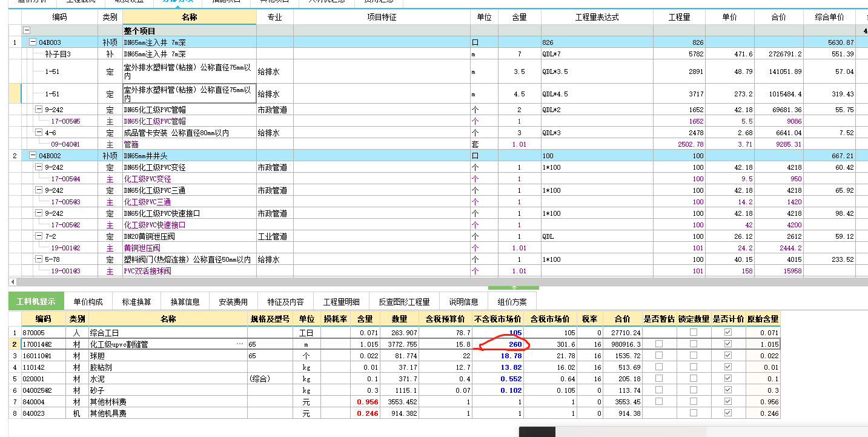868x437 pixels.
Task: Toggle 锁定数量 for 胶粘剂 row
Action: coord(694,367)
